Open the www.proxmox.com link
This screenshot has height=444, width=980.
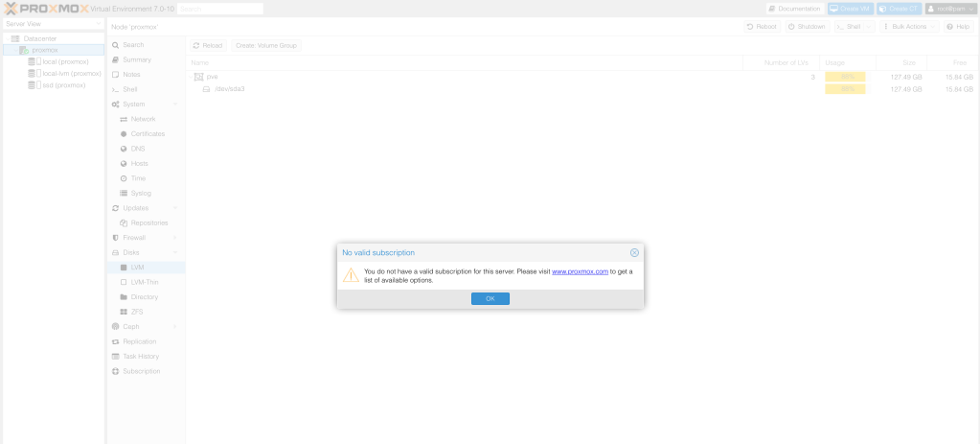point(580,271)
